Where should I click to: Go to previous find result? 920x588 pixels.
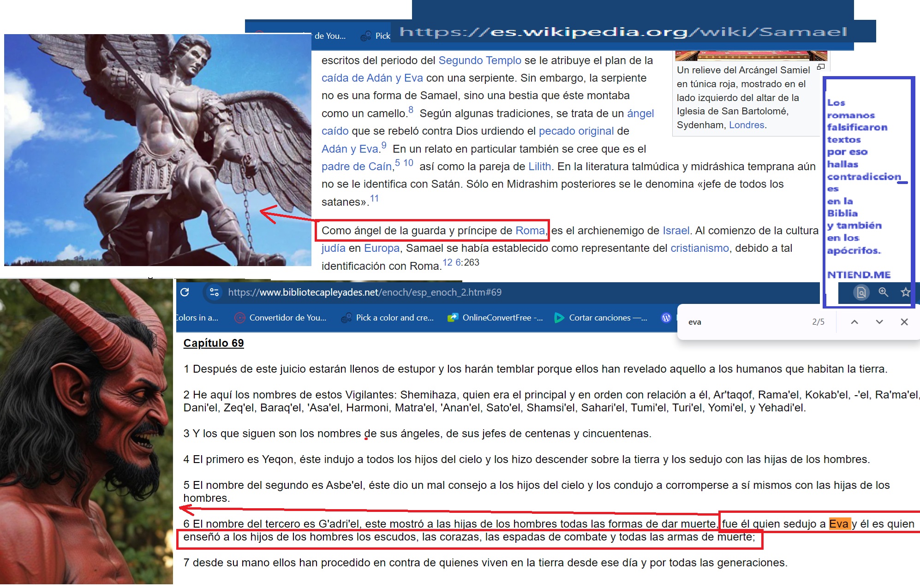point(854,322)
